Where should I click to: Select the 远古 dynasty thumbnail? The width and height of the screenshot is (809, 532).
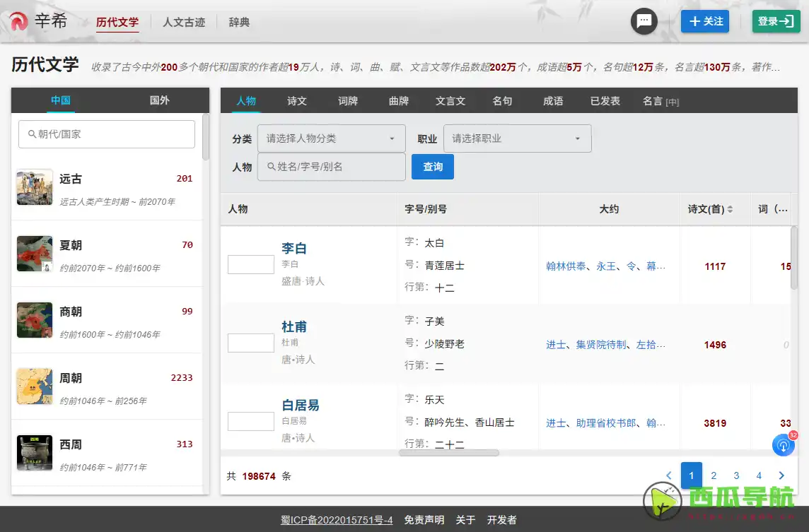(x=35, y=187)
